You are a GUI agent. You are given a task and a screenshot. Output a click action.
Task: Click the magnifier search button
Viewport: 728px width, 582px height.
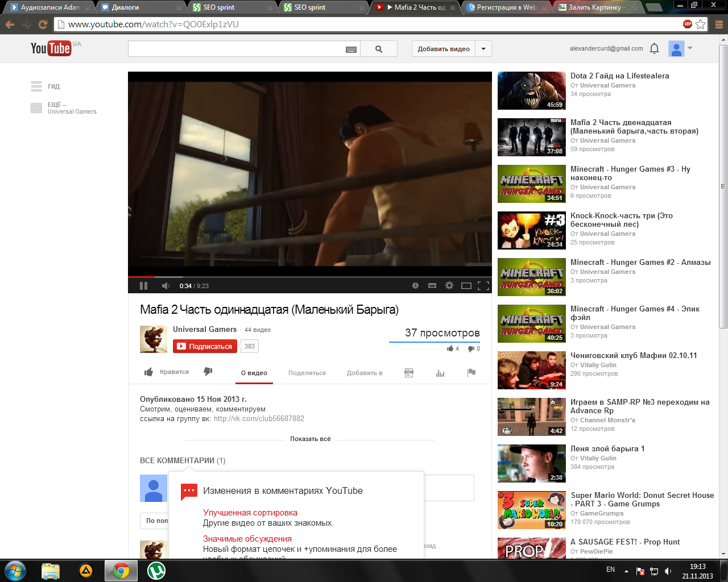(379, 49)
